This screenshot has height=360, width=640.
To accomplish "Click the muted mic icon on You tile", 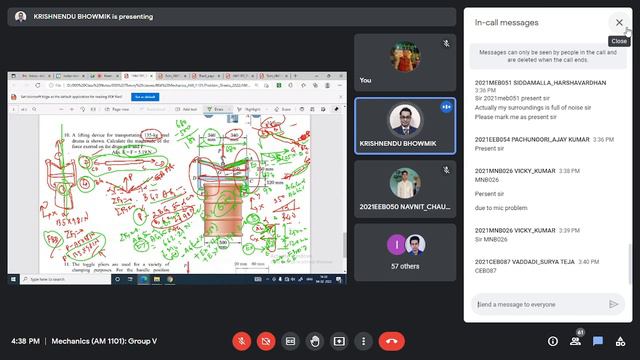I will (x=446, y=43).
